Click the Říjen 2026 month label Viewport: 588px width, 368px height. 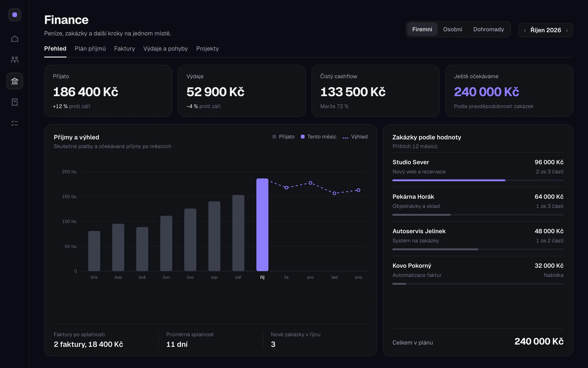point(546,30)
